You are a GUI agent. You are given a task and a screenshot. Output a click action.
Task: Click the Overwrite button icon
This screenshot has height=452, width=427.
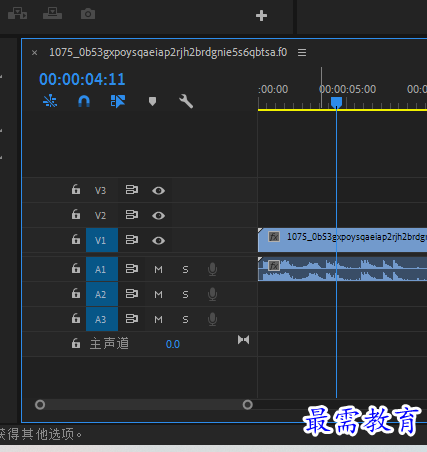[x=52, y=14]
